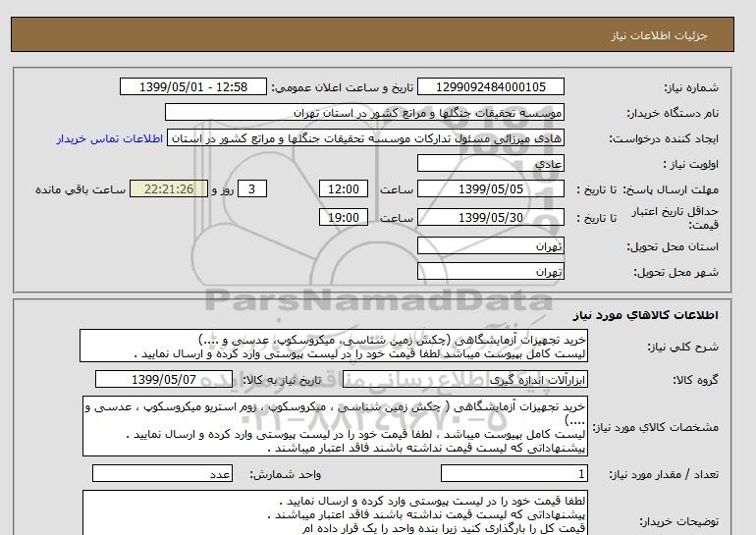Click the countdown timer 22:21:26
The image size is (756, 535).
pos(169,188)
